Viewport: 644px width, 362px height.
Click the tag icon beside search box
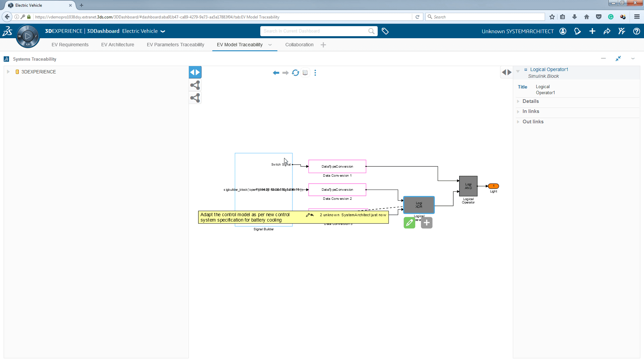tap(385, 31)
